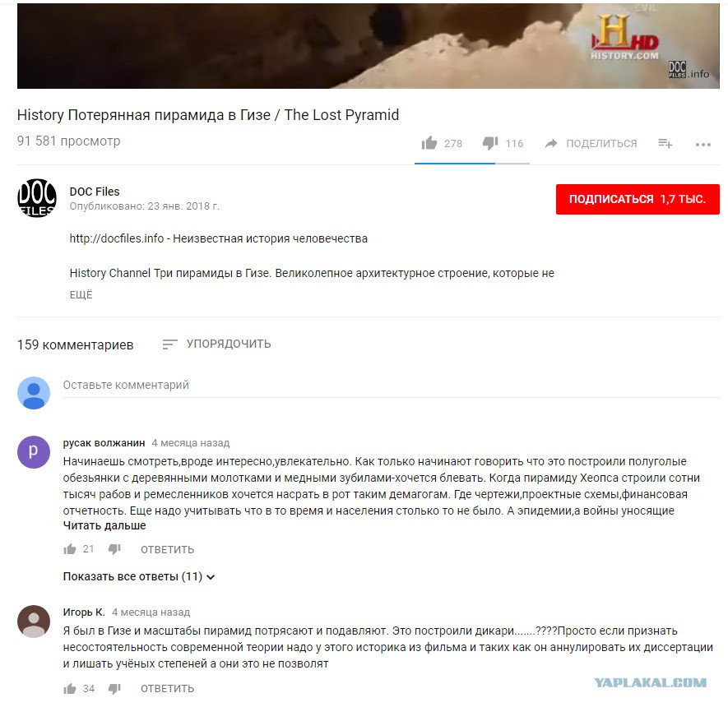Viewport: 728px width, 707px height.
Task: Expand the description with ЕЩЁ
Action: [81, 294]
